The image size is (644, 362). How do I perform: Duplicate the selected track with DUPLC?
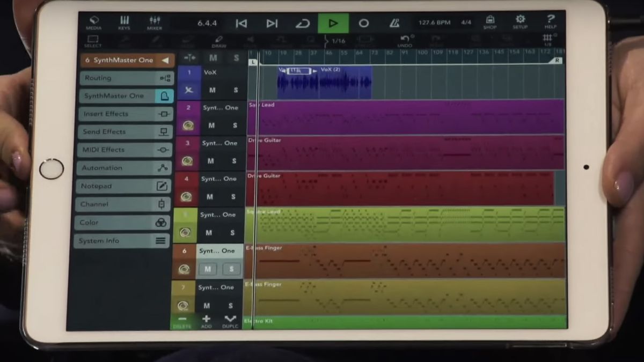(x=229, y=321)
